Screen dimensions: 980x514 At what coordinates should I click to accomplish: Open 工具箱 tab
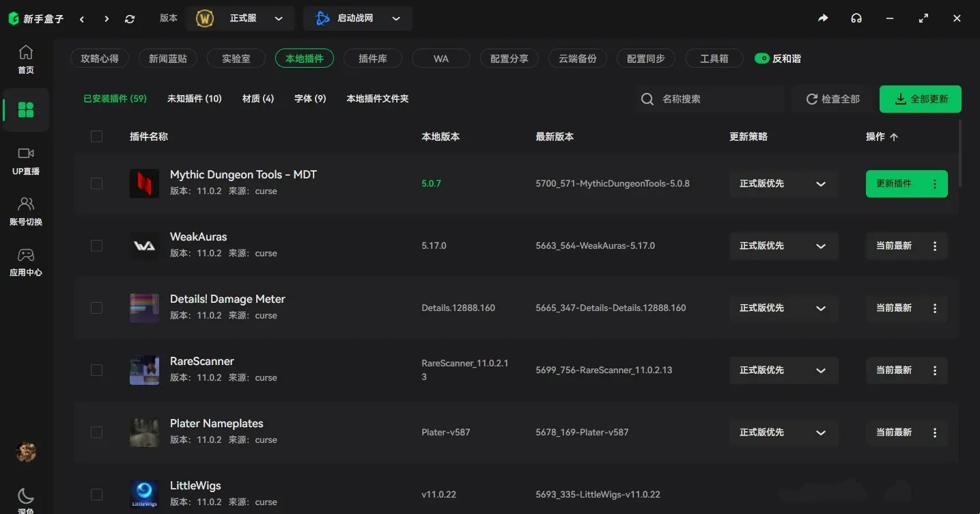tap(714, 59)
